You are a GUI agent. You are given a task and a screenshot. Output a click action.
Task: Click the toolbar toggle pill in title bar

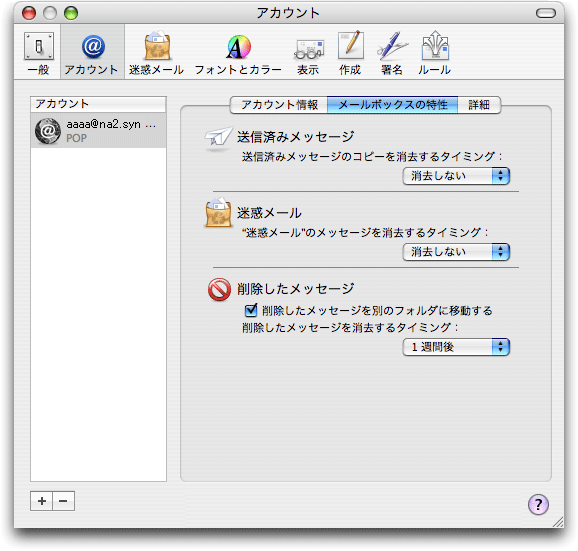546,13
